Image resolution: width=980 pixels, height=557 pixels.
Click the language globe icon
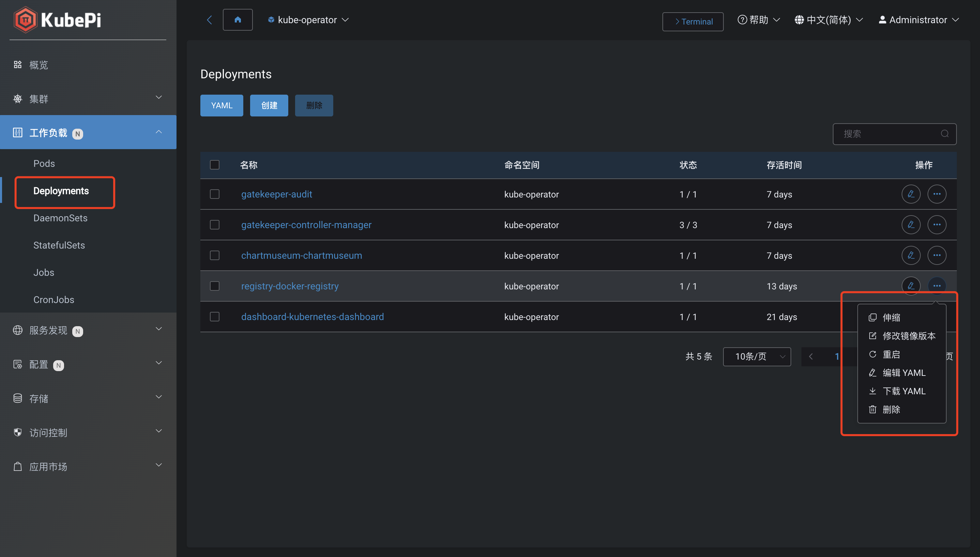point(799,19)
